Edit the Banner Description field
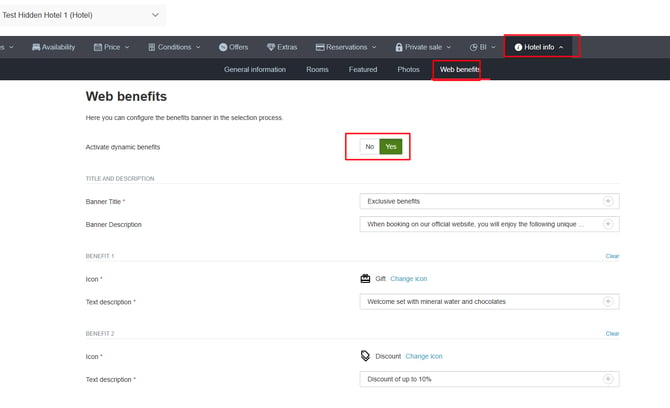The height and width of the screenshot is (408, 670). click(x=489, y=224)
